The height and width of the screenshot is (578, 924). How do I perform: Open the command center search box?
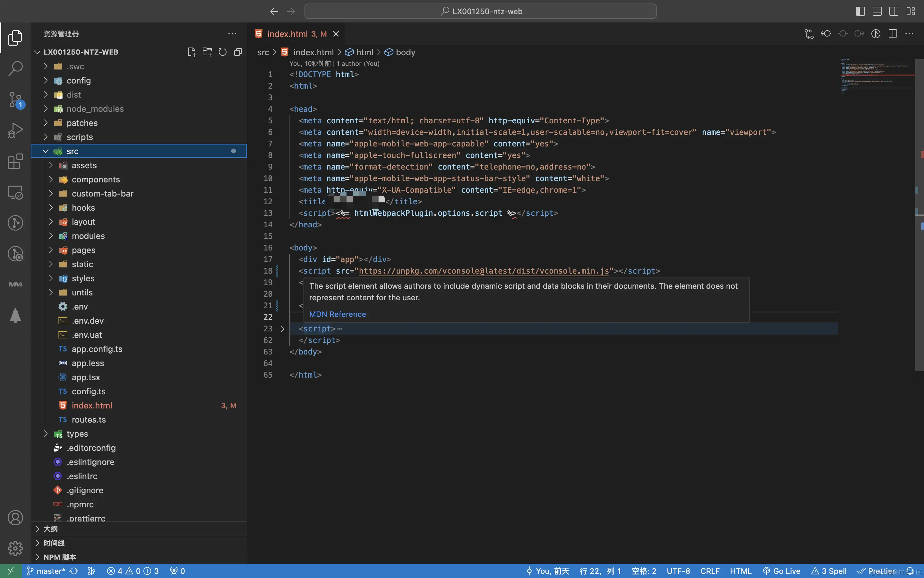(x=480, y=12)
